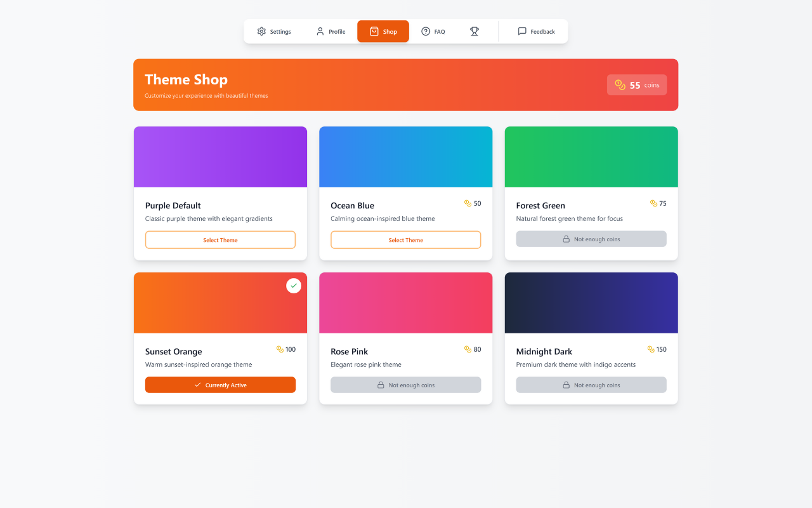The height and width of the screenshot is (508, 812).
Task: Click Not enough coins on Forest Green
Action: tap(591, 239)
